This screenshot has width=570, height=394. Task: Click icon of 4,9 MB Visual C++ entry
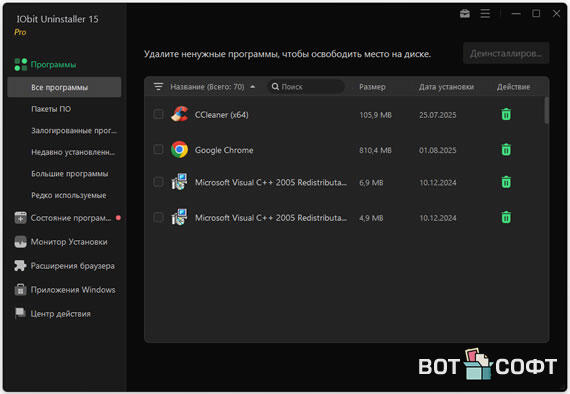coord(180,217)
